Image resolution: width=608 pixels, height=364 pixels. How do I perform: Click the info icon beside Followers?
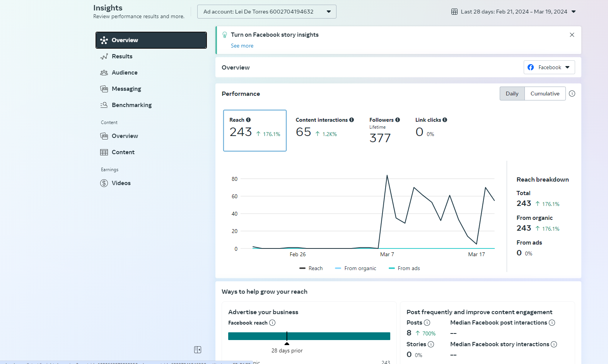(x=398, y=120)
